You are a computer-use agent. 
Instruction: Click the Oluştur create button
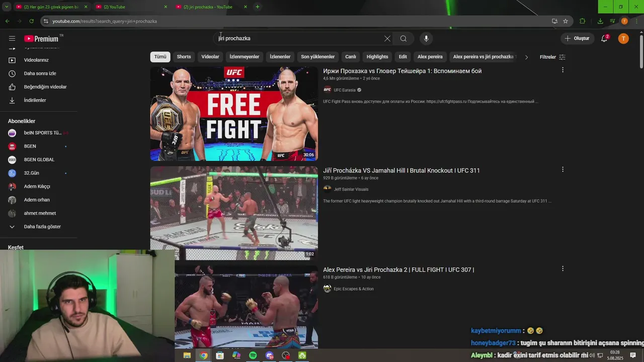(577, 39)
